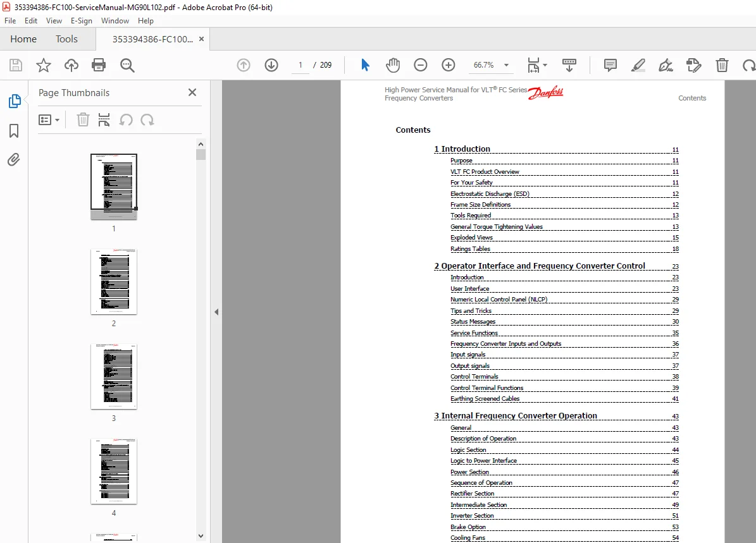
Task: Click the upload to cloud icon
Action: coord(71,65)
